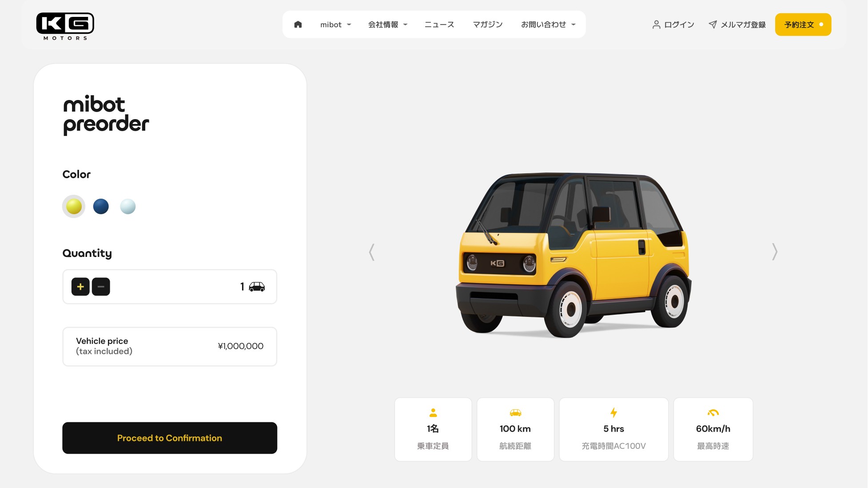Viewport: 868px width, 488px height.
Task: Click the home icon in navigation bar
Action: point(298,24)
